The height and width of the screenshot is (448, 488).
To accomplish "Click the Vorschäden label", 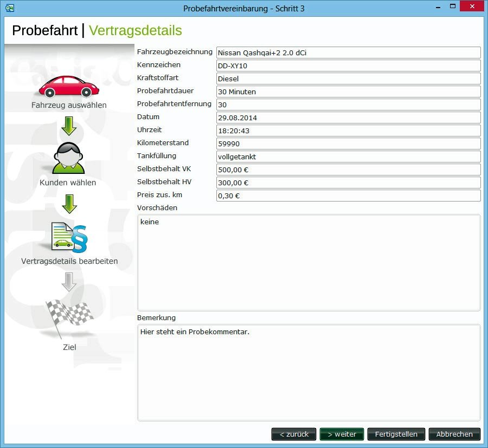I will click(x=157, y=207).
